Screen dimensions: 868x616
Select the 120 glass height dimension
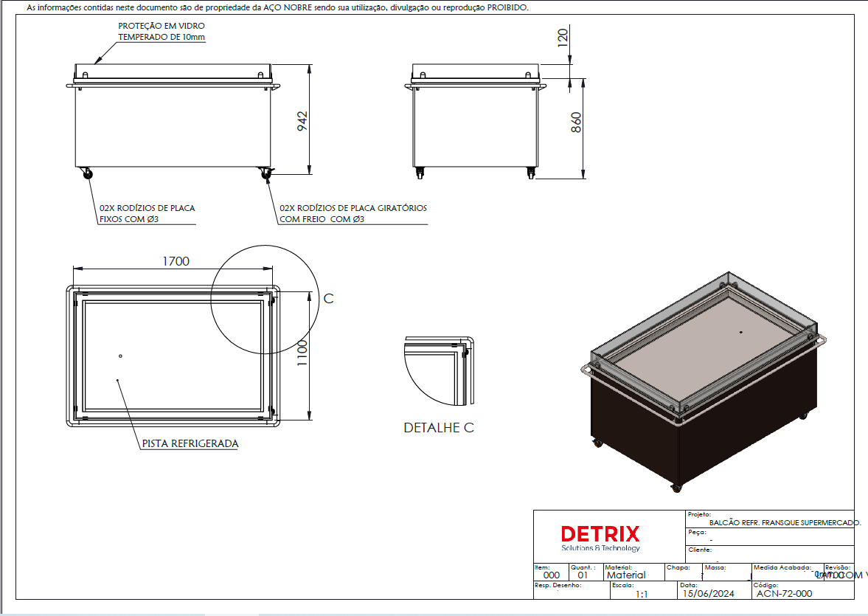[x=563, y=38]
